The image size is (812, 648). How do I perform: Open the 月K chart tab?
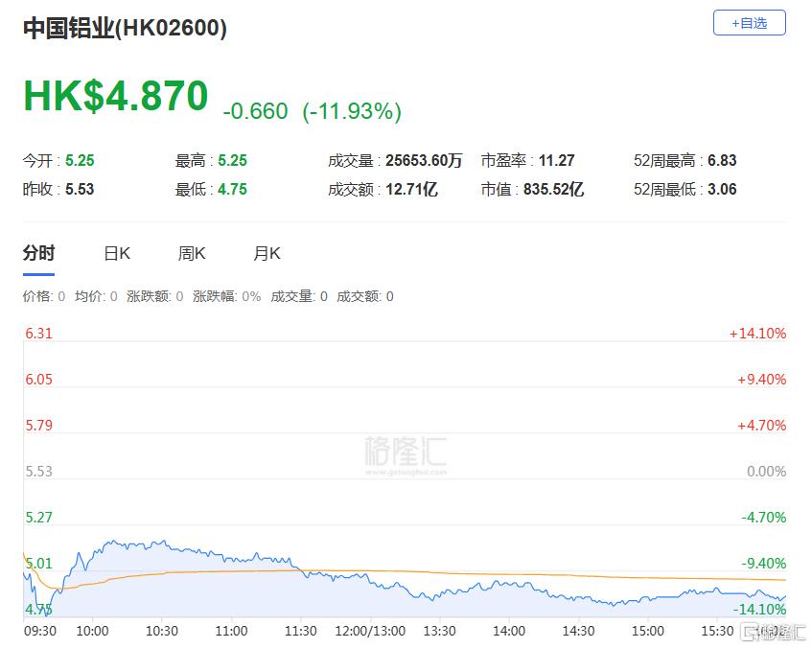[267, 253]
